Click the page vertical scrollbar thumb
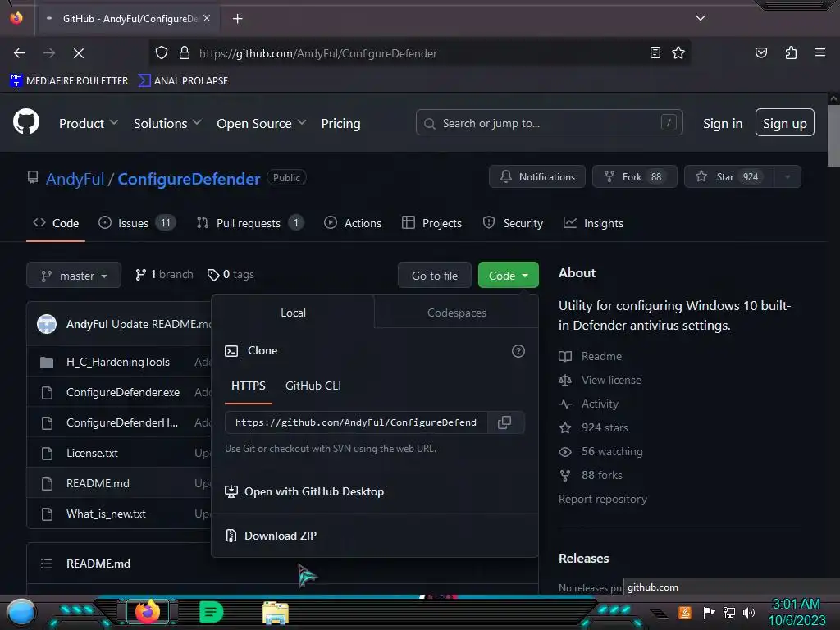The height and width of the screenshot is (630, 840). (833, 135)
